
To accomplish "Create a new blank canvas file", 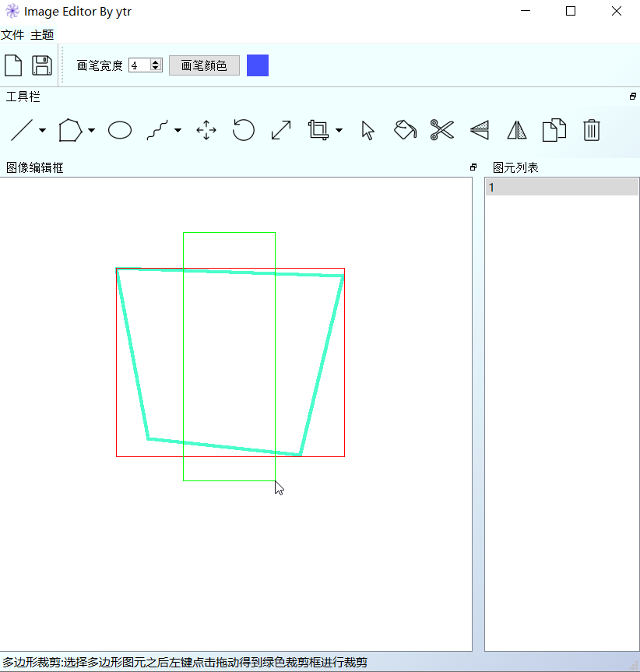I will point(13,65).
